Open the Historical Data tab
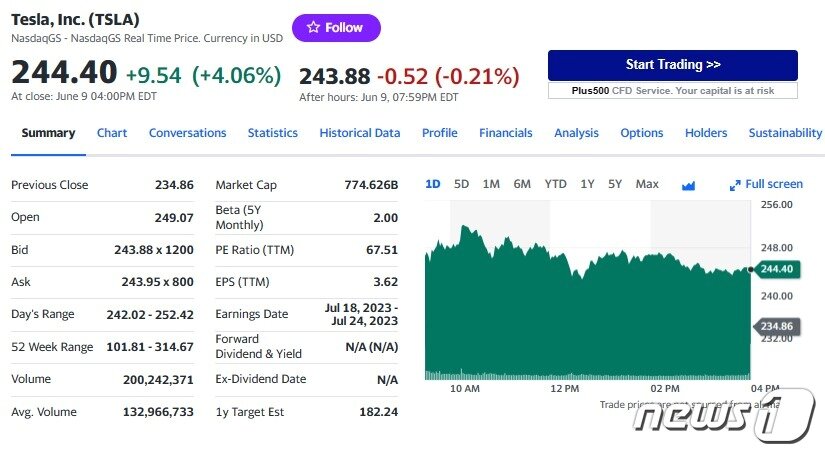Viewport: 825px width, 455px height. pos(359,133)
